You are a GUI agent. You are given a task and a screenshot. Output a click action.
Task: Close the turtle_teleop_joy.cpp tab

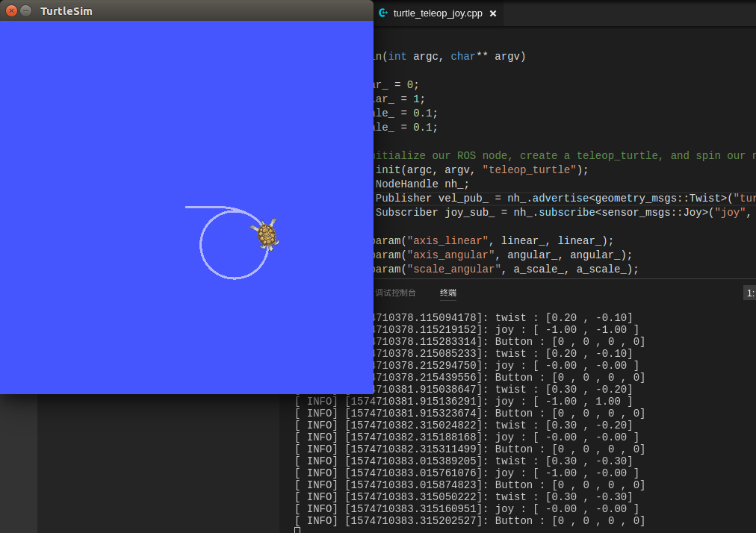(x=493, y=13)
